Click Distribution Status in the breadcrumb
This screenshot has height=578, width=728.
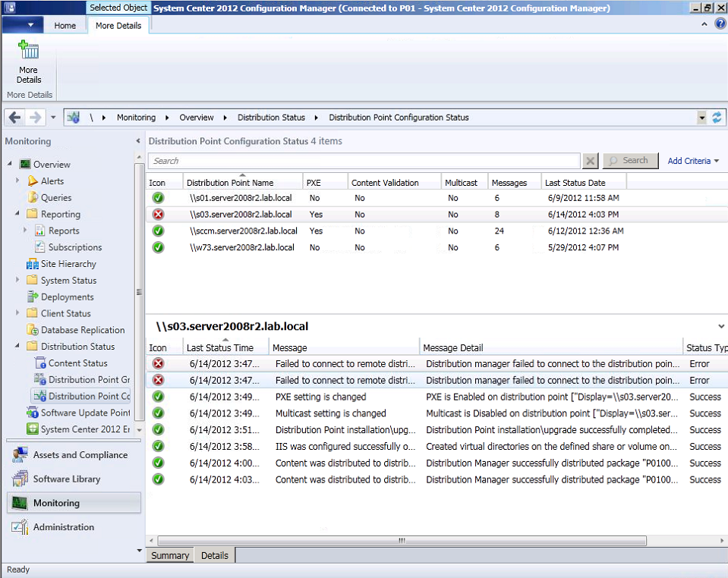(x=271, y=118)
